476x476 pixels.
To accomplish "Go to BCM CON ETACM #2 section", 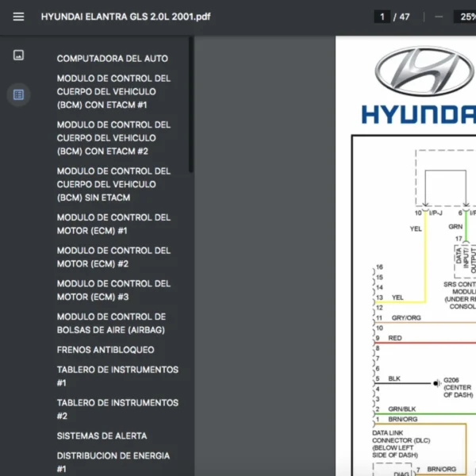I will (113, 138).
